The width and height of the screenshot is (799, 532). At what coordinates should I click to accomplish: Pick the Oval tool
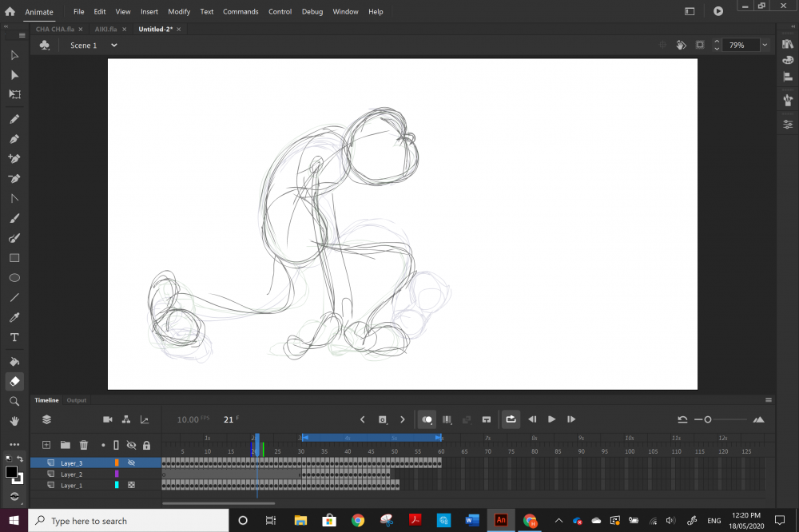tap(14, 278)
